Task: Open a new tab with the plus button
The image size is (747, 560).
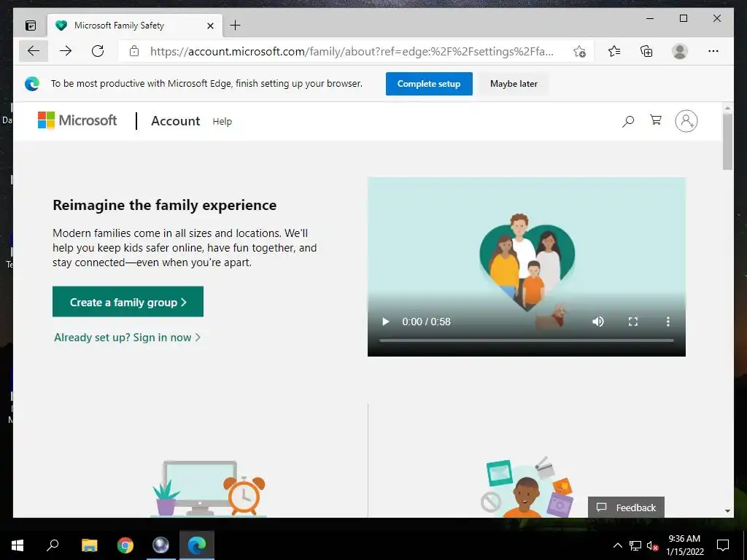Action: [x=236, y=26]
